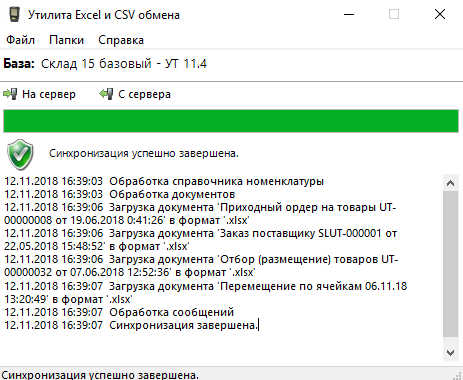Click the Обработка сообщений log line

119,312
